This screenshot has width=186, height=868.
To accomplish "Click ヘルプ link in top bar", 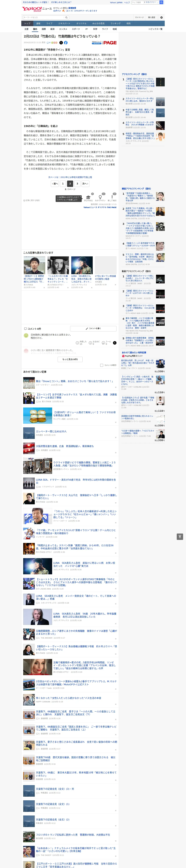I will click(127, 2).
